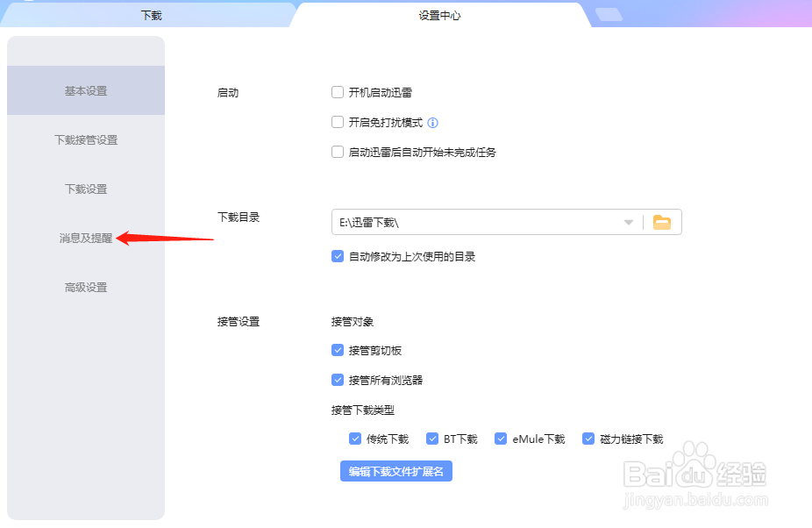Image resolution: width=812 pixels, height=528 pixels.
Task: Uncheck eMule下载 checkbox
Action: (x=501, y=439)
